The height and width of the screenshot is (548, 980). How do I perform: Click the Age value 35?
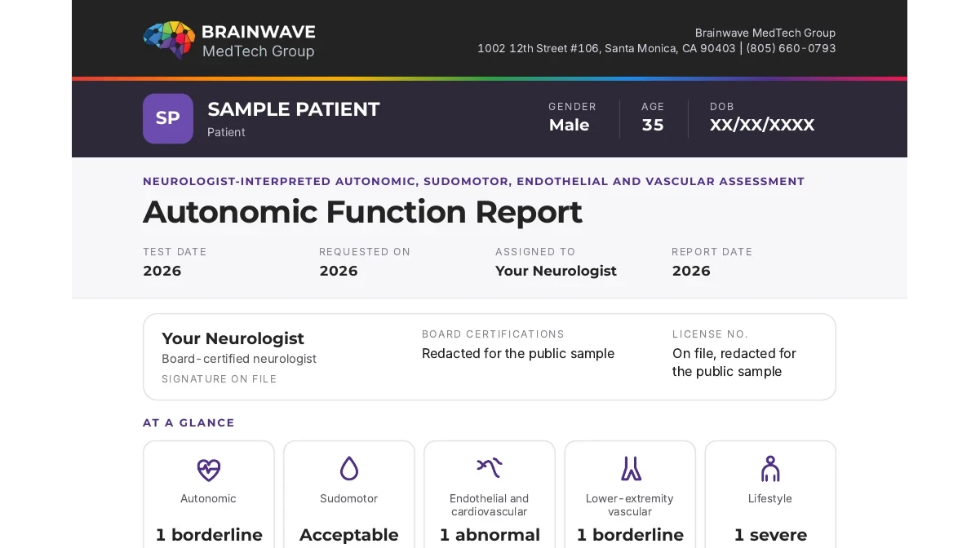(x=653, y=125)
